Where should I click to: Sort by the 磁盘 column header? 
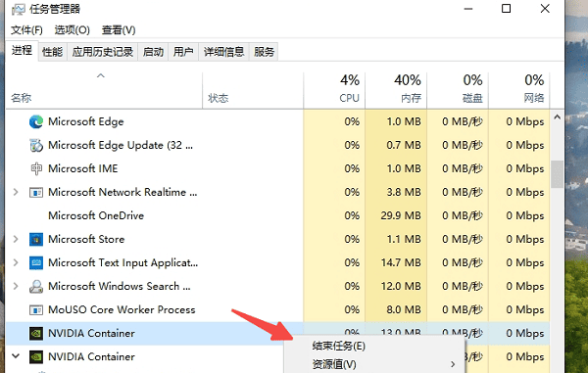458,90
